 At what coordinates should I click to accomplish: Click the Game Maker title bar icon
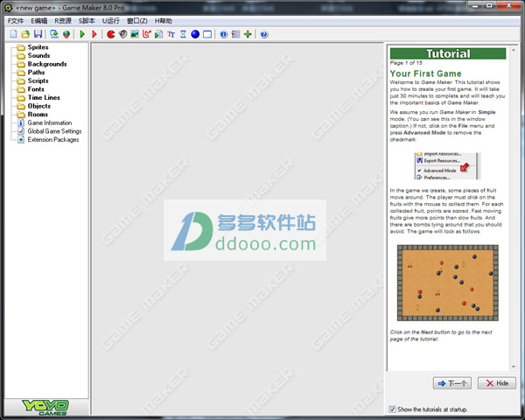[9, 7]
